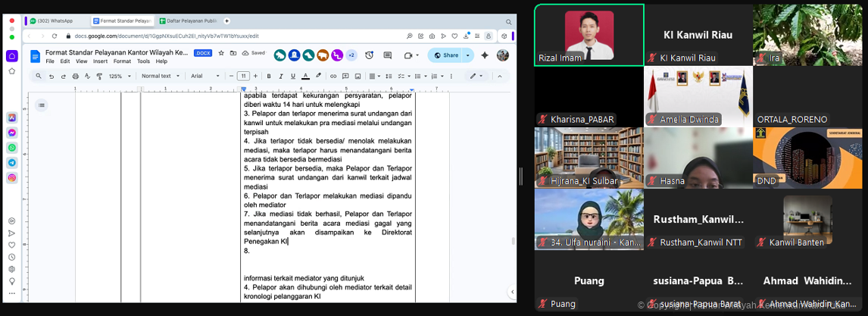Open the zoom level 125% dropdown
868x316 pixels.
[x=118, y=76]
